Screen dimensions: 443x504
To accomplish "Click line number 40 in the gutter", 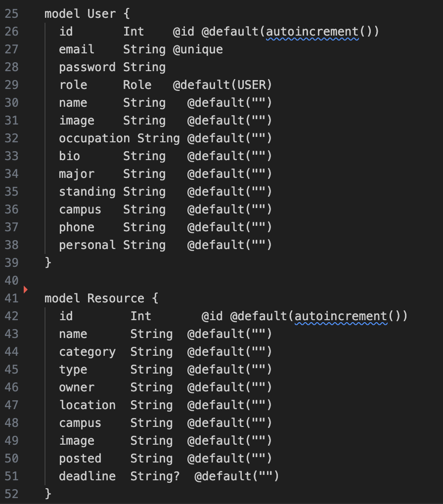I will tap(11, 281).
